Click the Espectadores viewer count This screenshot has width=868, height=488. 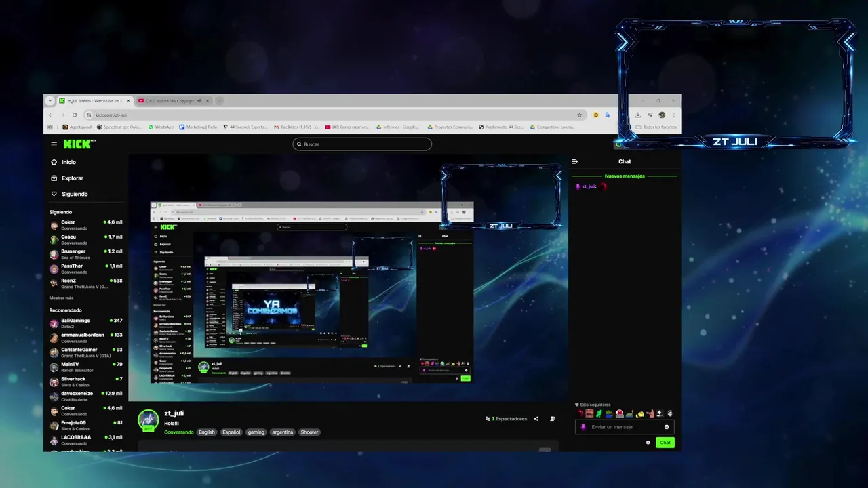[506, 419]
